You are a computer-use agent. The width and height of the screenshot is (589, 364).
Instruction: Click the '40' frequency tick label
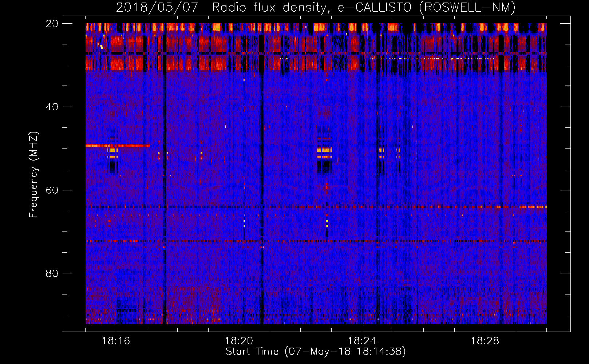pyautogui.click(x=52, y=107)
